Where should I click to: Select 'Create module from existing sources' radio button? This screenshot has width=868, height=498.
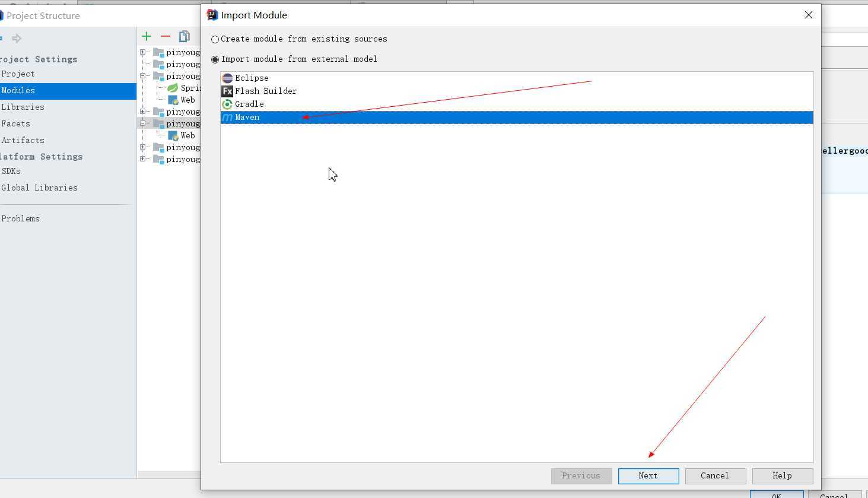click(215, 39)
